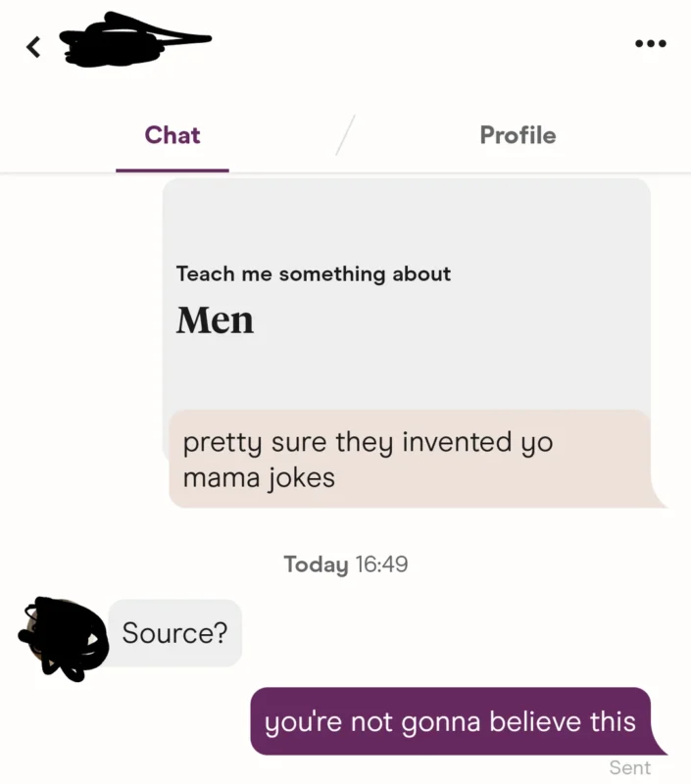
Task: Click the match's blacked-out avatar photo
Action: pos(63,637)
